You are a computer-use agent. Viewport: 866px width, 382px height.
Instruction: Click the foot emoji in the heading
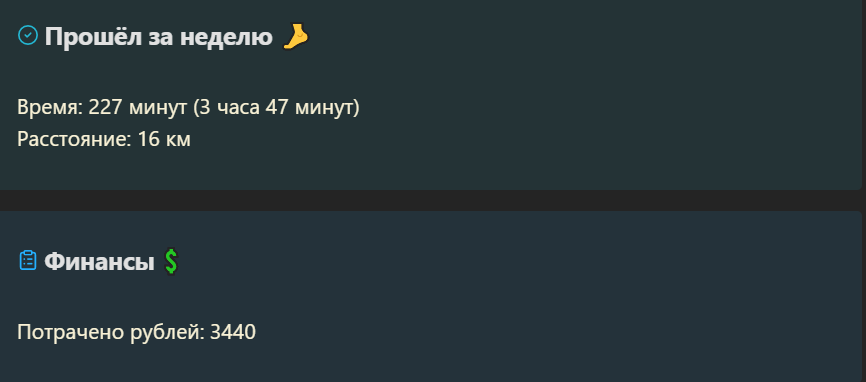295,37
